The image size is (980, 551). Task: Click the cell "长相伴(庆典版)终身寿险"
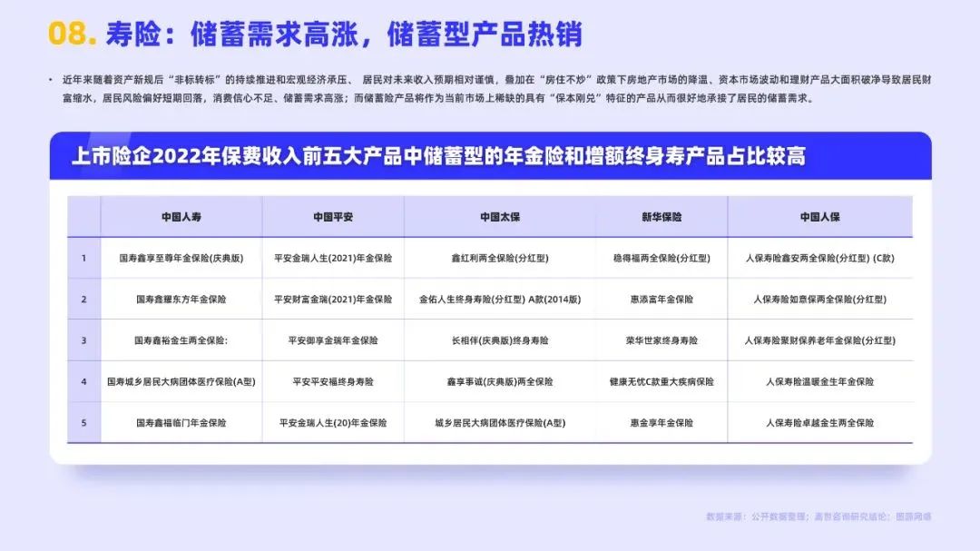pyautogui.click(x=500, y=340)
